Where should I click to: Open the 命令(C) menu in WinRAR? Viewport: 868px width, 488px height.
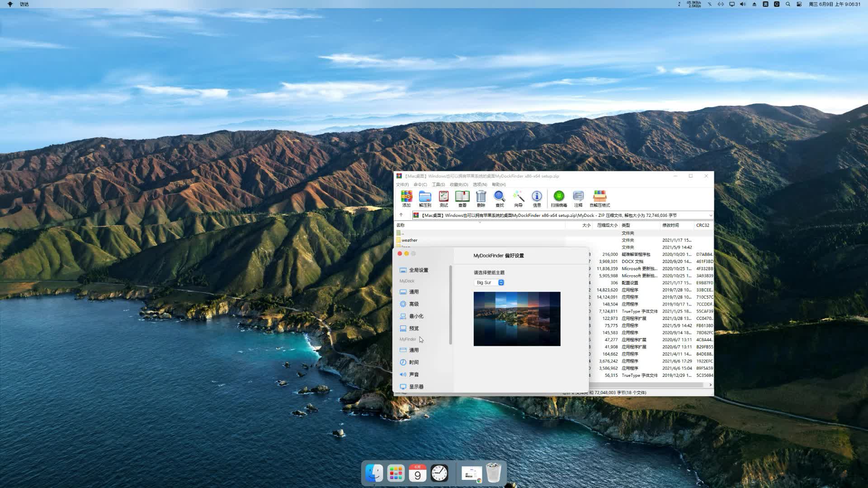420,184
